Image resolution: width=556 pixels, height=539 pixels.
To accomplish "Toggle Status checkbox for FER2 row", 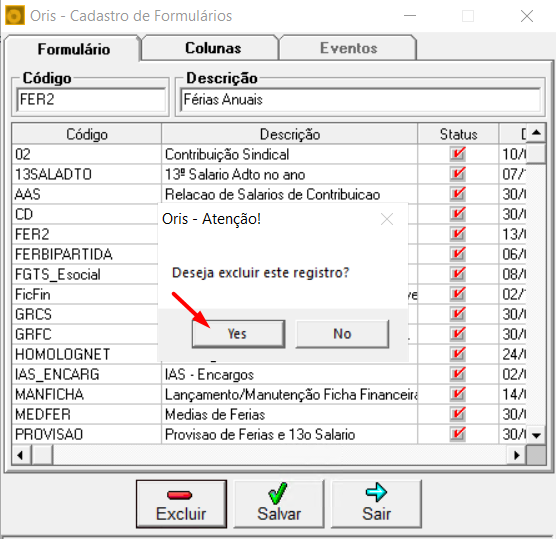I will [x=457, y=234].
